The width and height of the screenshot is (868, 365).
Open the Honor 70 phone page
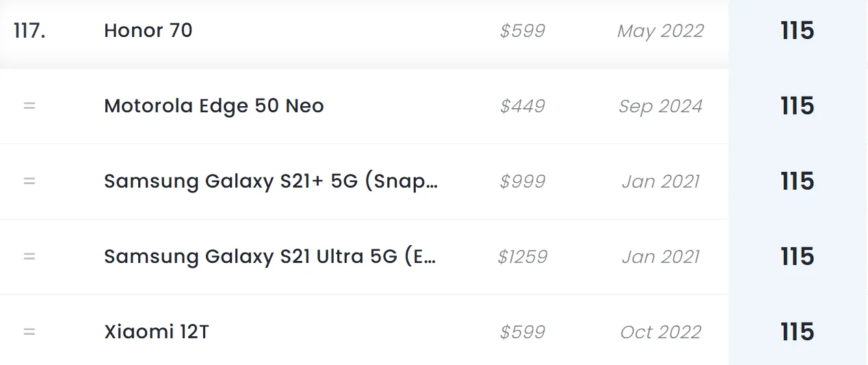(x=148, y=31)
